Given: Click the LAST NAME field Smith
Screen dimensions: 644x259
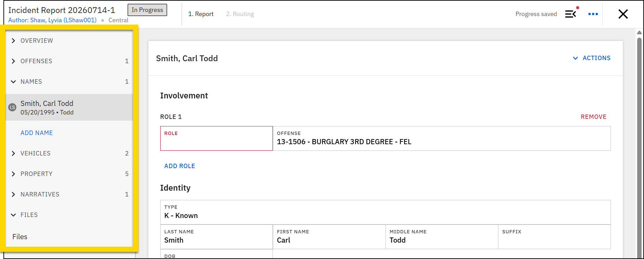Looking at the screenshot, I should pos(217,237).
